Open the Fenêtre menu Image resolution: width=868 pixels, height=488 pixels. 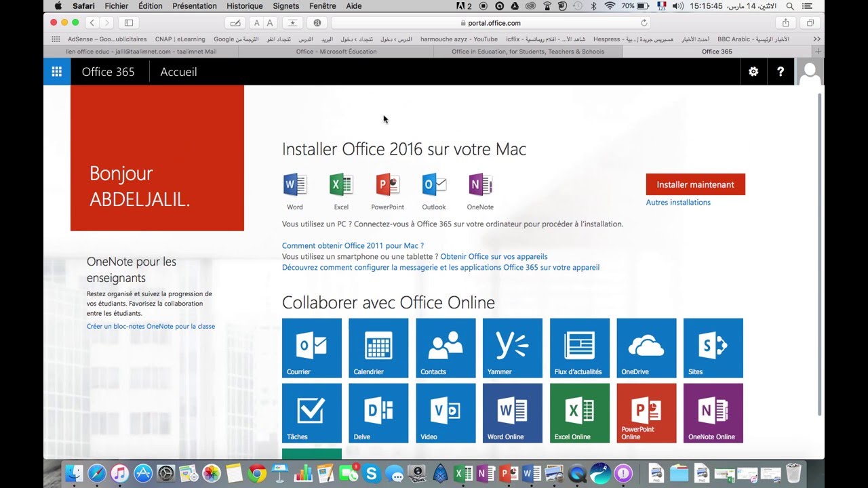[323, 6]
